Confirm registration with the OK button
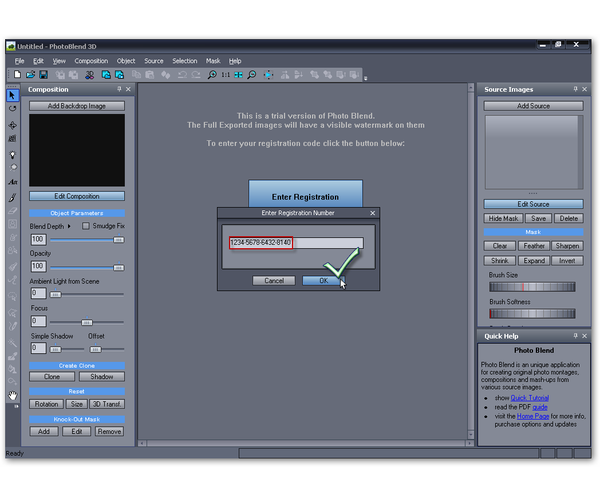 point(323,281)
